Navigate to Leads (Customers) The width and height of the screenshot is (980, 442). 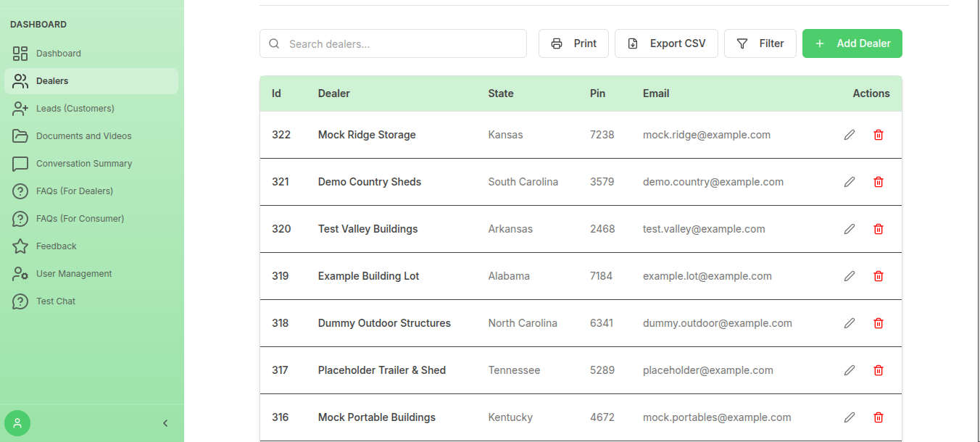click(91, 109)
